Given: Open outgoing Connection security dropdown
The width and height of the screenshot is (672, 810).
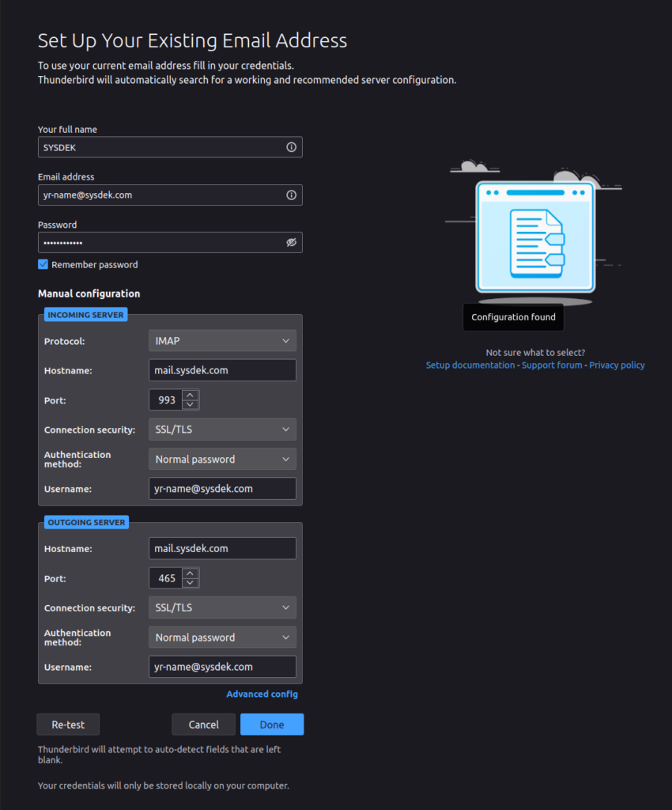Looking at the screenshot, I should coord(222,607).
